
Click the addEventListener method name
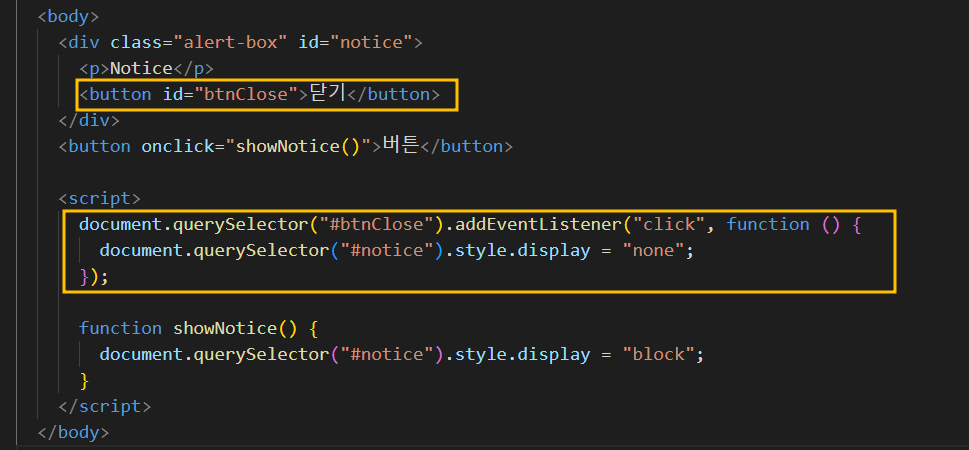[538, 224]
